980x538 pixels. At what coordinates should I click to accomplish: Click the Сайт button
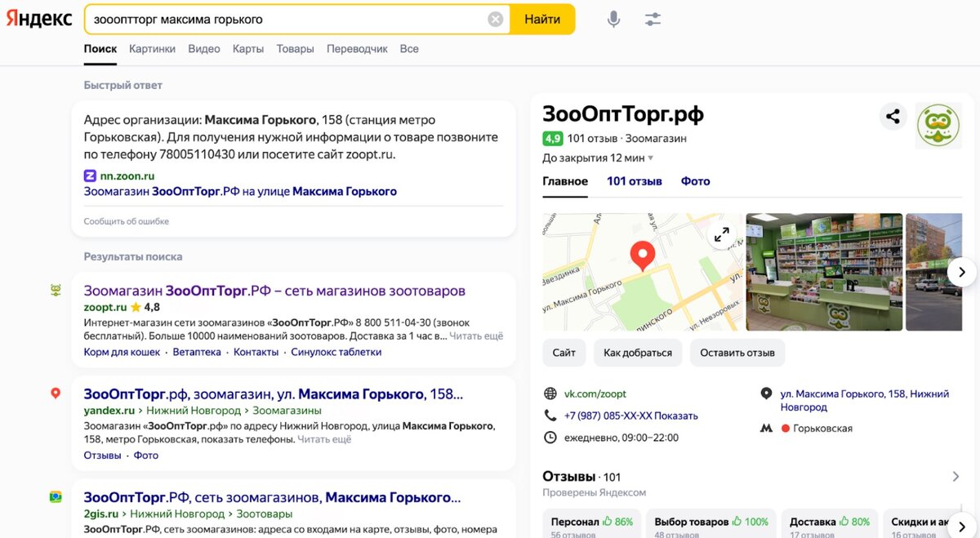[x=563, y=353]
